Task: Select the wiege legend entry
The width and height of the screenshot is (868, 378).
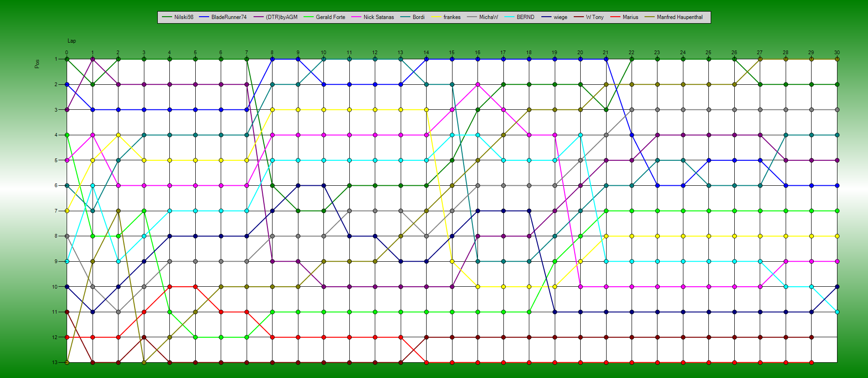Action: [554, 17]
